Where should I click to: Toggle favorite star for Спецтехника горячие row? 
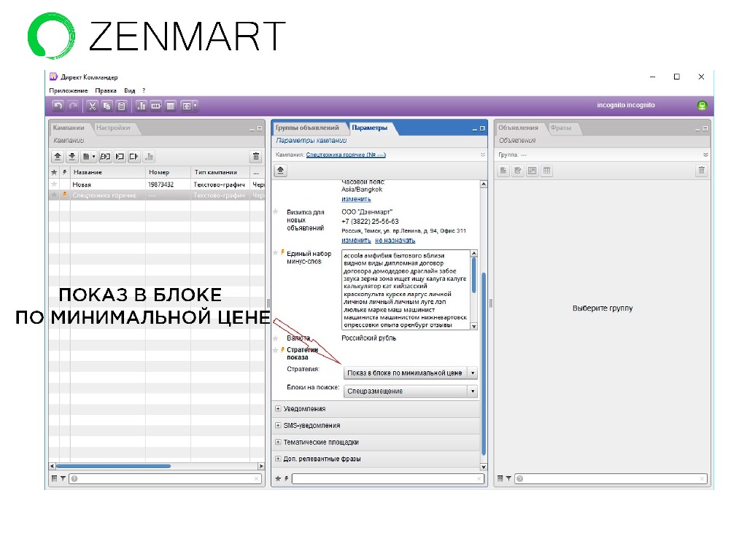tap(54, 195)
